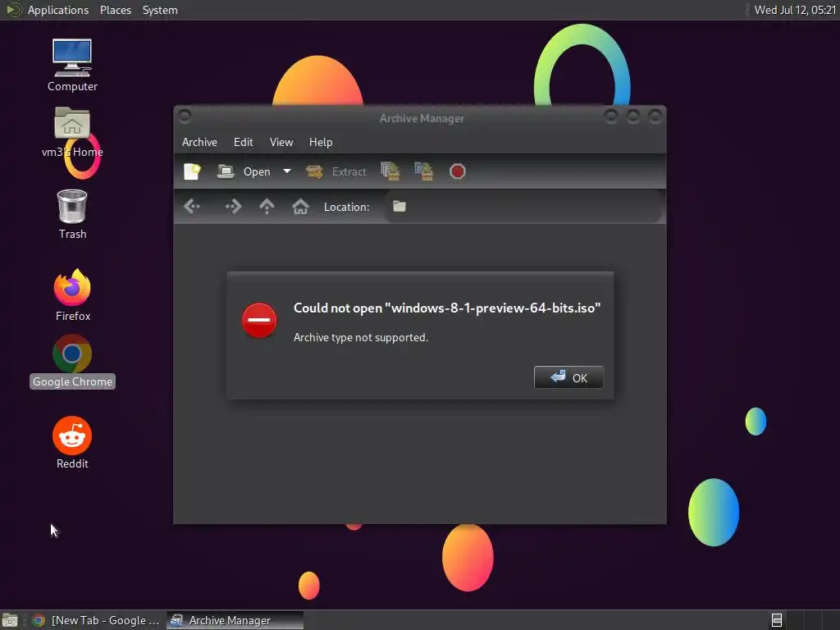The image size is (840, 630).
Task: Click the Location input field
Action: 523,207
